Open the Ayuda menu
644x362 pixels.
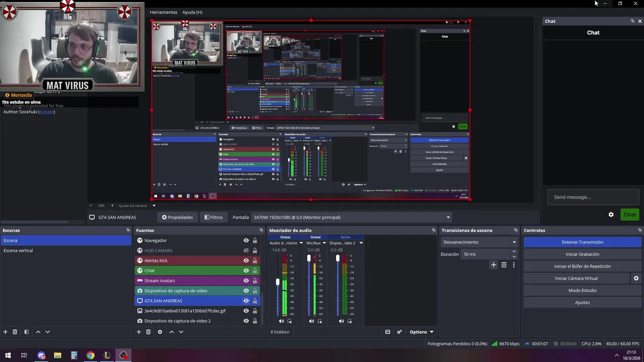(x=192, y=12)
